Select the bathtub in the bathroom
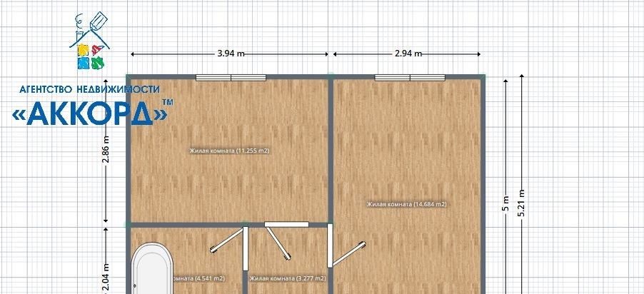Viewport: 644px width, 294px height. 151,270
